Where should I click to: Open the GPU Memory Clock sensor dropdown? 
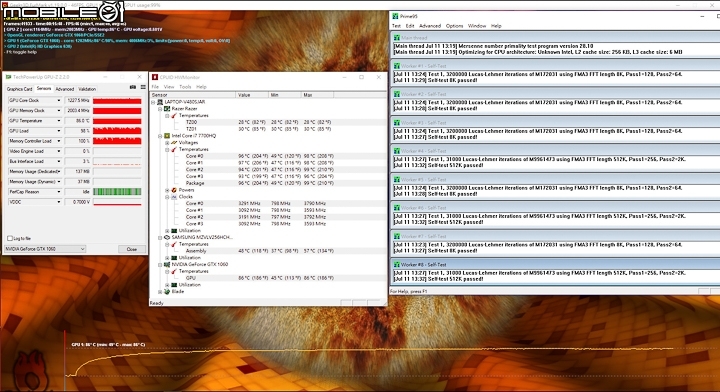coord(58,111)
